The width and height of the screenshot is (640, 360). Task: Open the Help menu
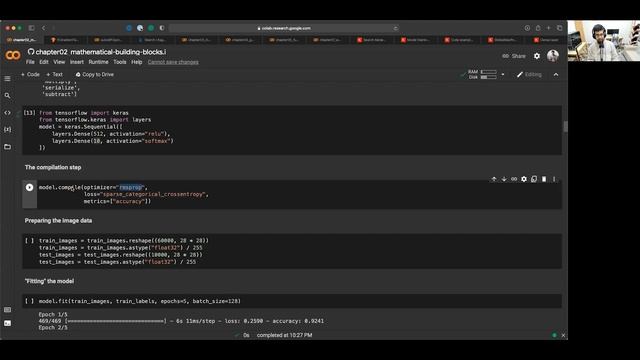click(137, 62)
